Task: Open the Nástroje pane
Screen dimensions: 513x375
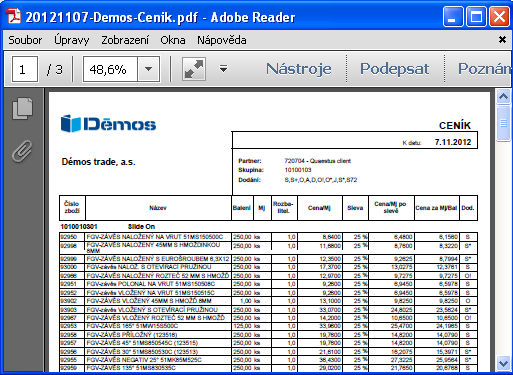Action: click(x=299, y=69)
